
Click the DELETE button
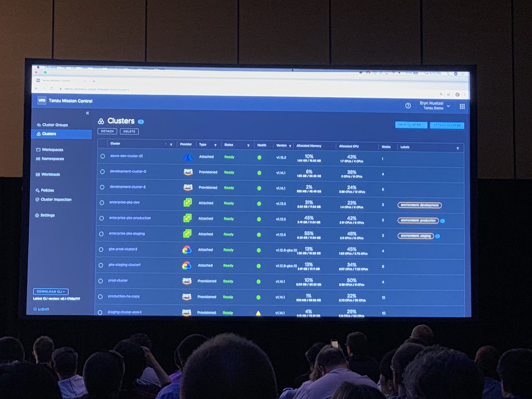coord(129,131)
